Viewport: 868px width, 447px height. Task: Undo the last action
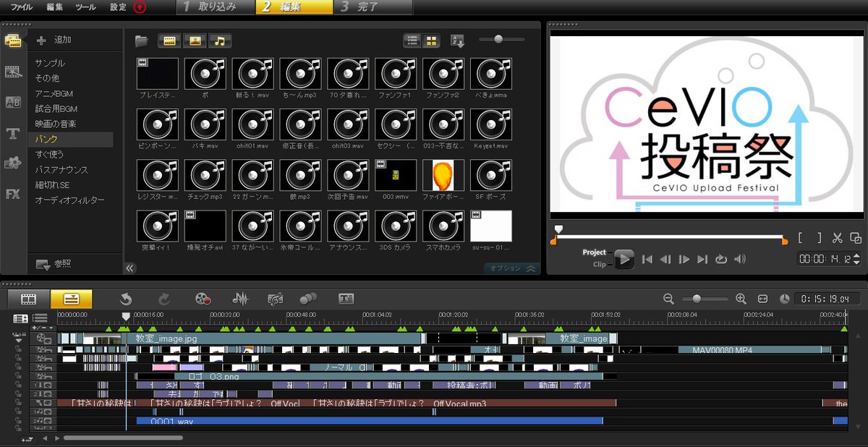pyautogui.click(x=126, y=298)
